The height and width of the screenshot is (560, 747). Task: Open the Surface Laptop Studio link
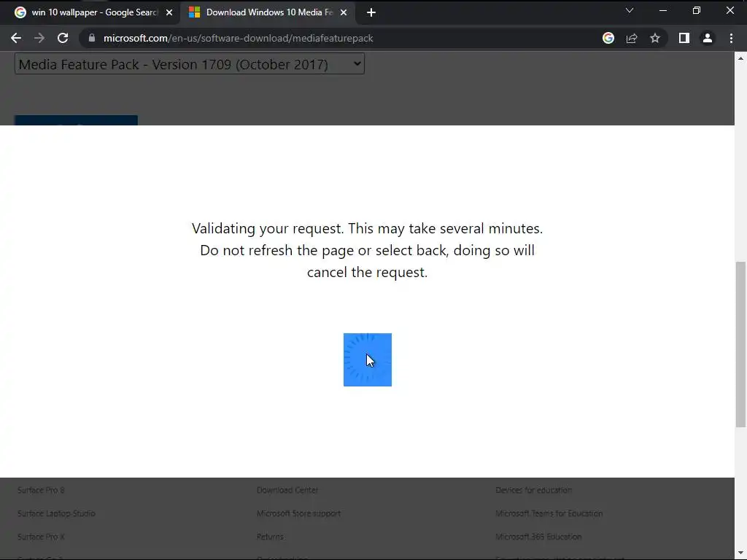tap(56, 513)
